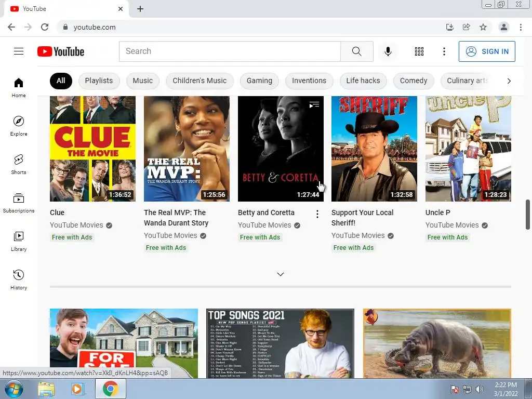532x399 pixels.
Task: Open Library in sidebar
Action: coord(19,241)
